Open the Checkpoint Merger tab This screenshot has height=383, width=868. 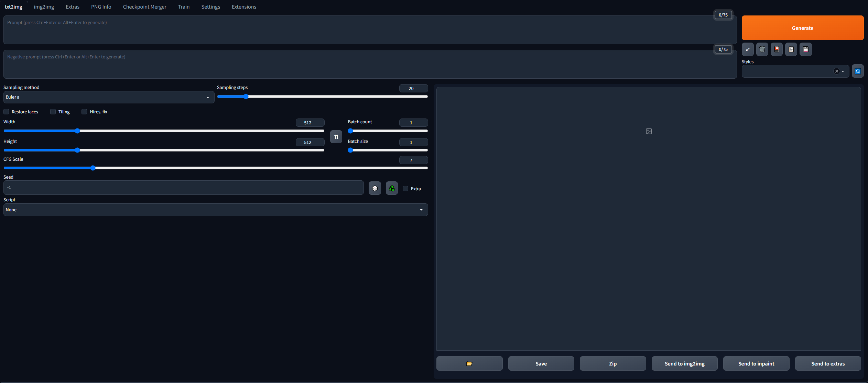[x=144, y=7]
